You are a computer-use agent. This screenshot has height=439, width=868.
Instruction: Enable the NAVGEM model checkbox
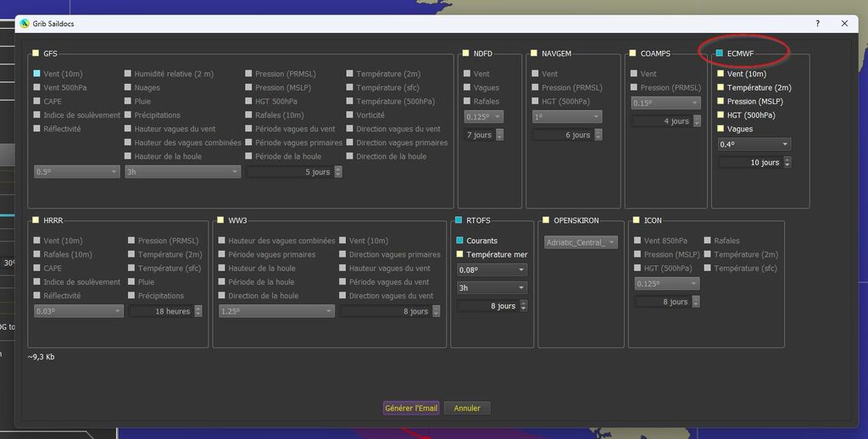click(534, 53)
